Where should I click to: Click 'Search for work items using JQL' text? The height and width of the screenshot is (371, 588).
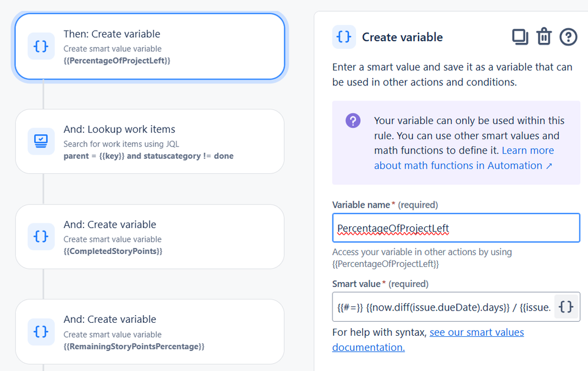coord(121,144)
